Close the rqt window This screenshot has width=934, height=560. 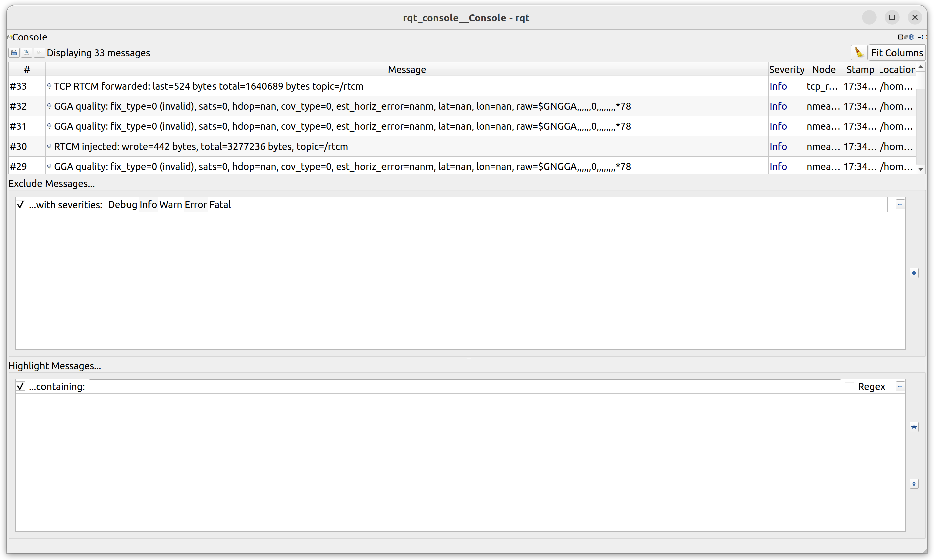click(x=915, y=17)
